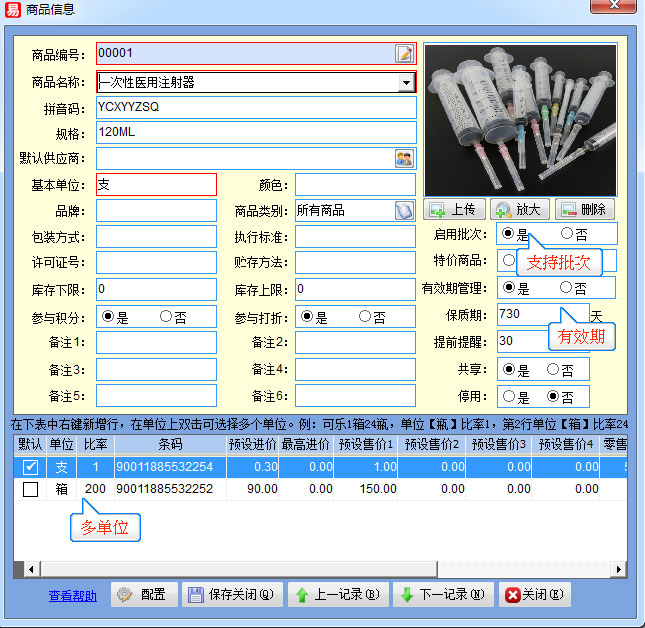The width and height of the screenshot is (645, 628).
Task: Go to previous record with 上一记录
Action: 338,594
